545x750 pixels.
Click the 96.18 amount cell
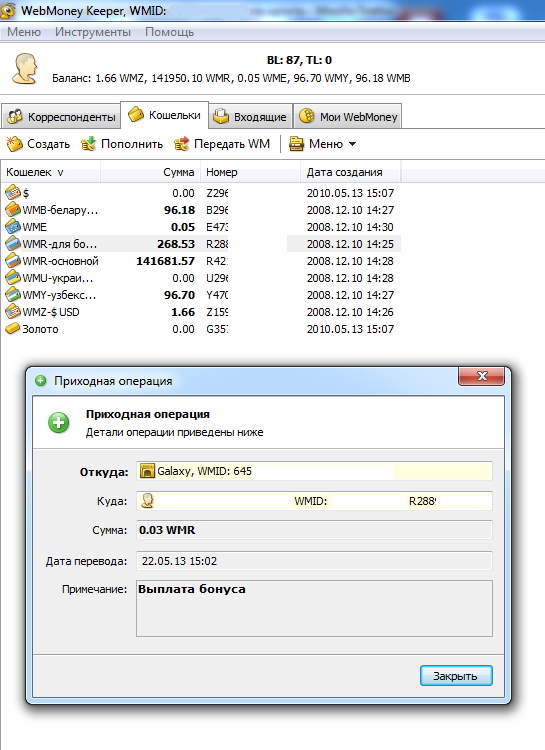click(179, 210)
